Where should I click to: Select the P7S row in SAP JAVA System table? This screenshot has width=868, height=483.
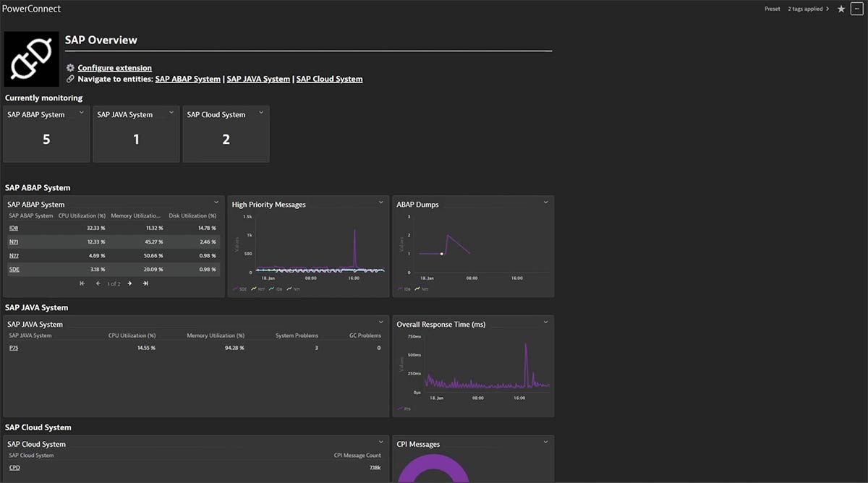14,347
